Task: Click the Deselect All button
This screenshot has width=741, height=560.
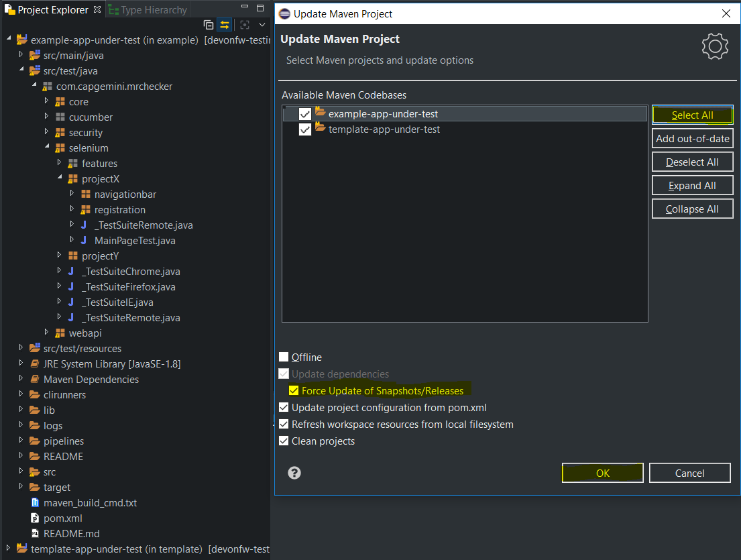Action: tap(692, 162)
